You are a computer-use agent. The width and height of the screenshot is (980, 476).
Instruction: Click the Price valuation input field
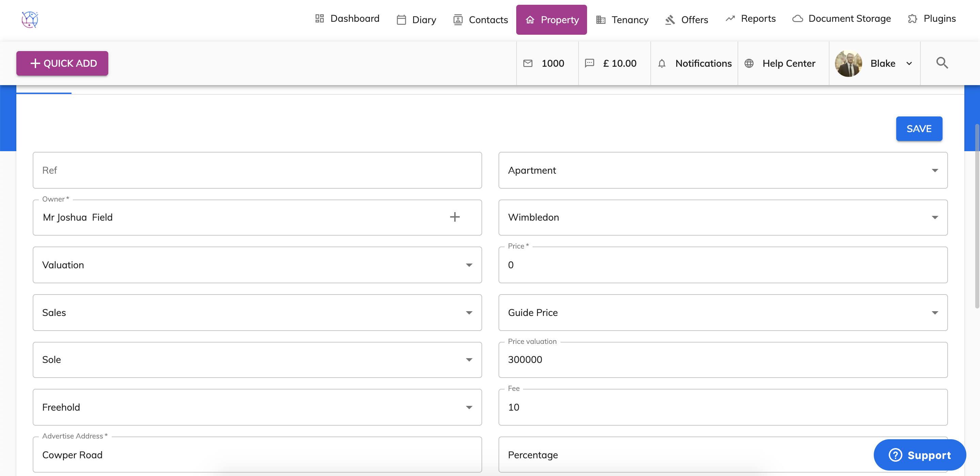723,360
